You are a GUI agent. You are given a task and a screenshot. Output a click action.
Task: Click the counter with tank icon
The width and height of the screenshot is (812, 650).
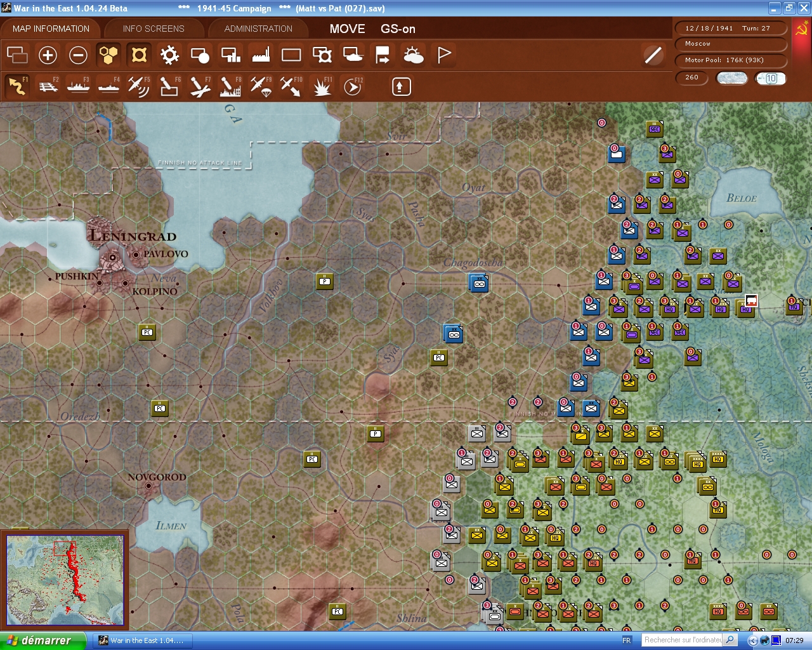(x=353, y=55)
